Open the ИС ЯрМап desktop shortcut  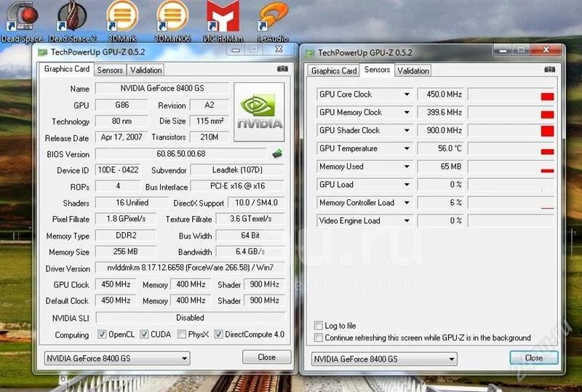pyautogui.click(x=223, y=22)
